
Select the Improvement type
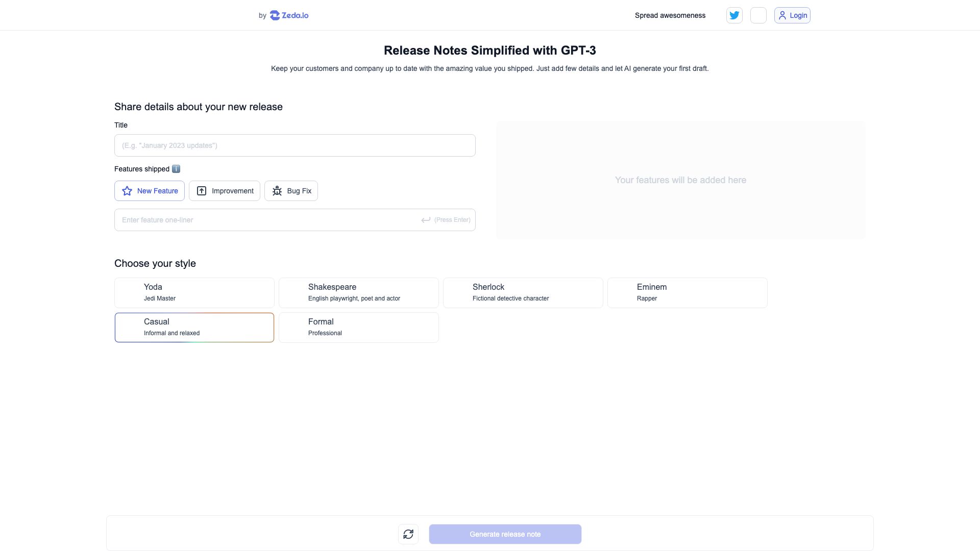(225, 191)
